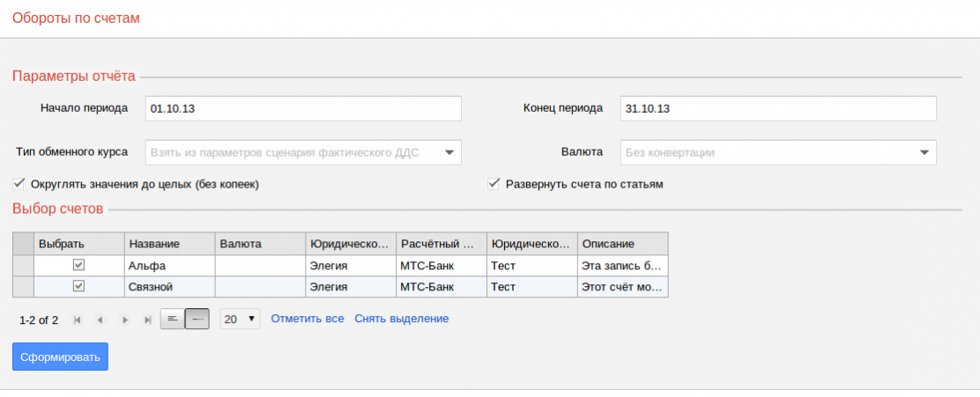Screen dimensions: 980x397
Task: Select the single-line row view icon
Action: pyautogui.click(x=197, y=319)
